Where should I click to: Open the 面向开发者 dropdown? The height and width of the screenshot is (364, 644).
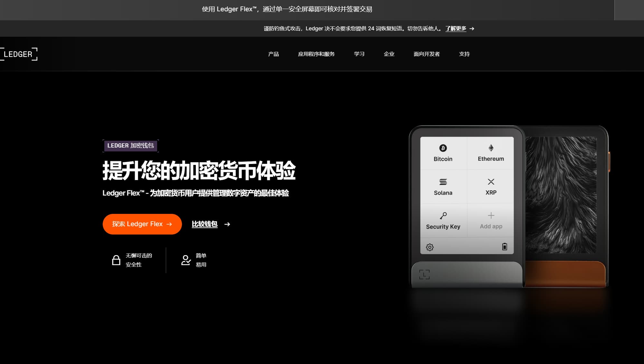point(427,54)
